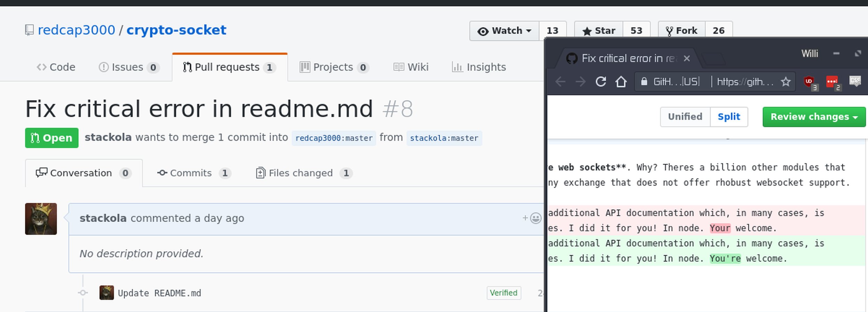Click the CSS extension icon

pyautogui.click(x=855, y=81)
